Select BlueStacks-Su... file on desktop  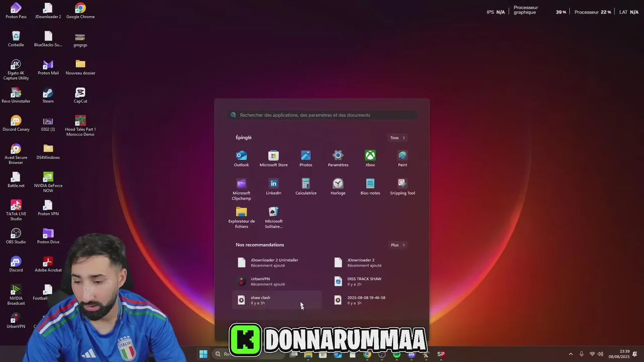point(48,39)
